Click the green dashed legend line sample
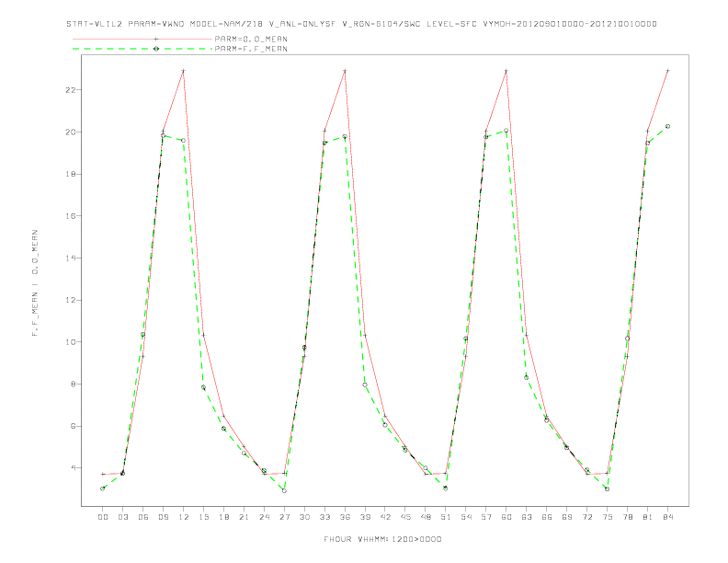The image size is (728, 563). coord(142,49)
